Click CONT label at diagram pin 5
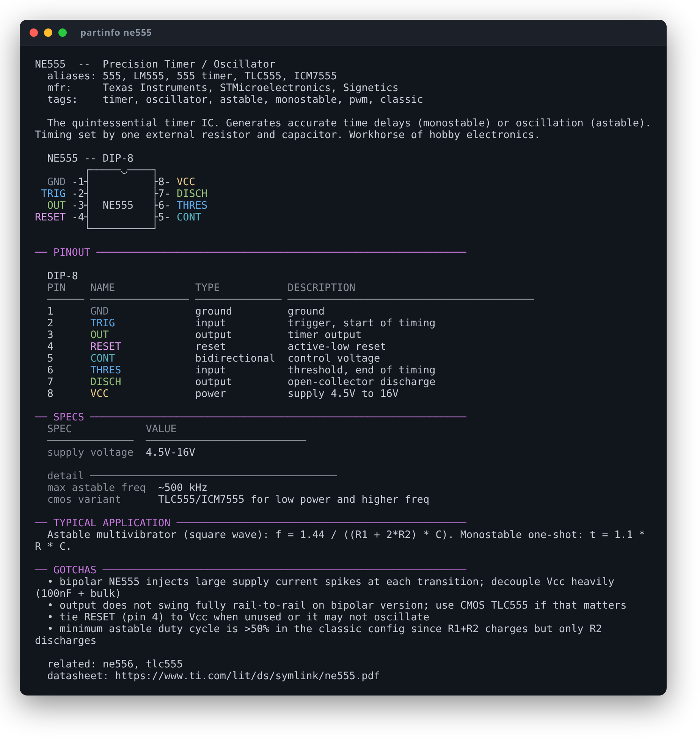This screenshot has height=738, width=700. pos(189,217)
